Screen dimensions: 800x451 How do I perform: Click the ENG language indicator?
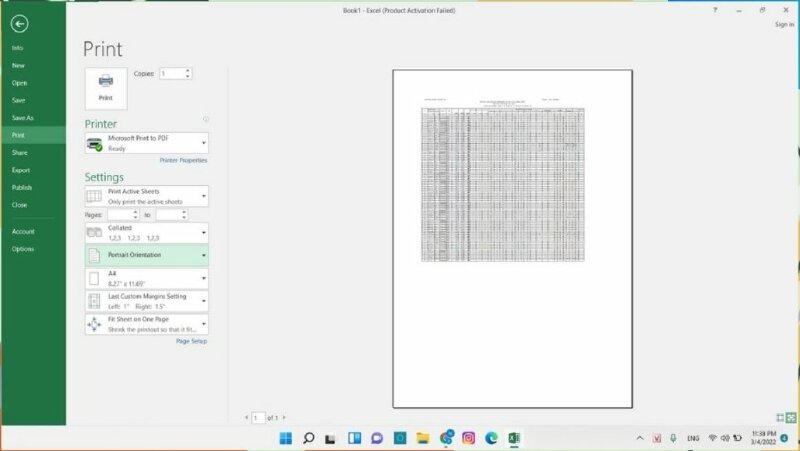(693, 438)
